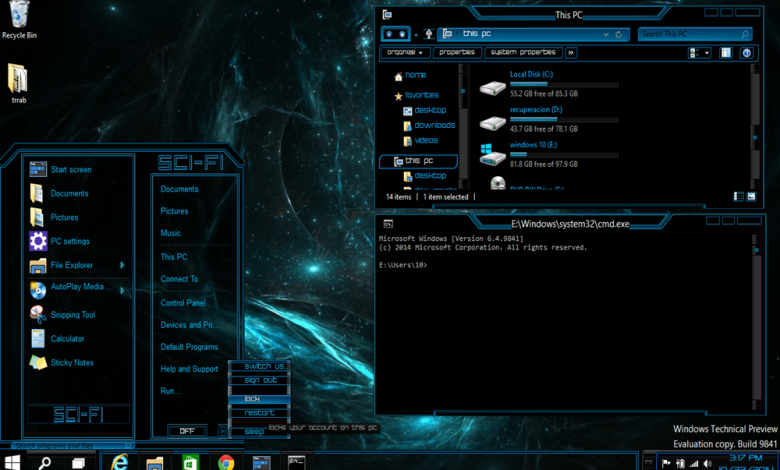The image size is (780, 470).
Task: Choose lock in power menu
Action: [259, 399]
